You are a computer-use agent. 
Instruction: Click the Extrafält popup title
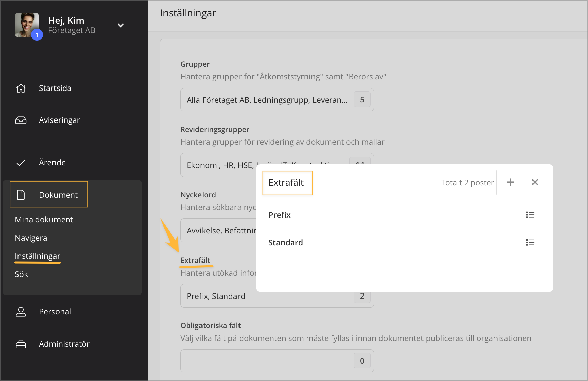[x=286, y=183]
